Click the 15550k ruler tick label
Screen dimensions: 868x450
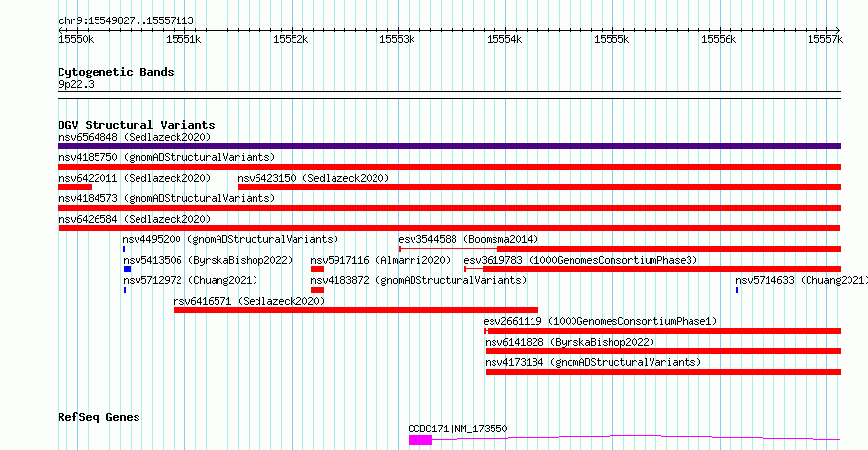click(76, 39)
